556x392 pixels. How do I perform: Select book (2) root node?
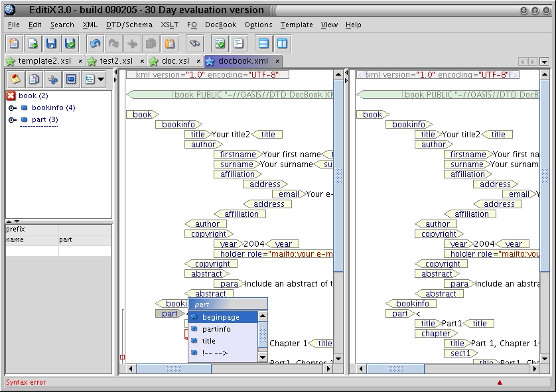(33, 96)
